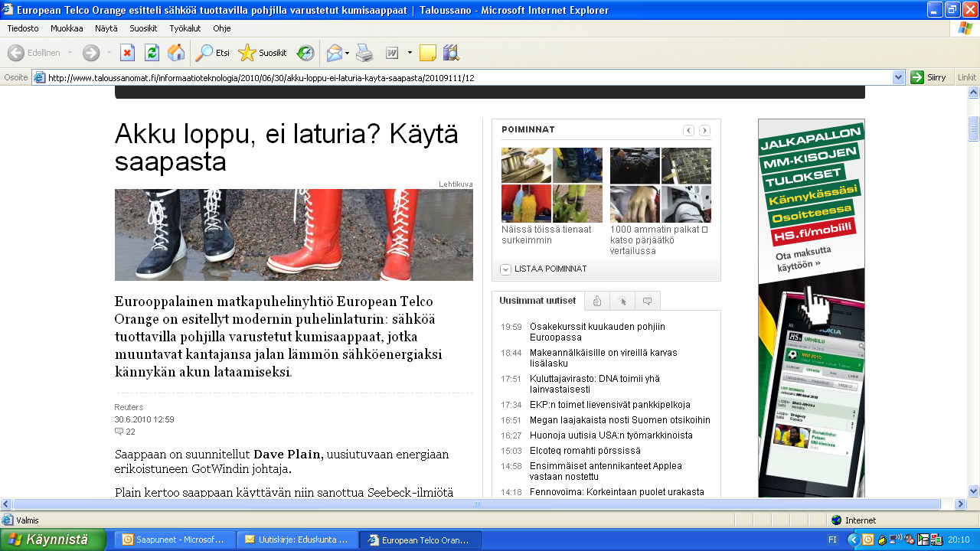The image size is (980, 551).
Task: Click the most-clicked cursor tab icon
Action: coord(622,301)
